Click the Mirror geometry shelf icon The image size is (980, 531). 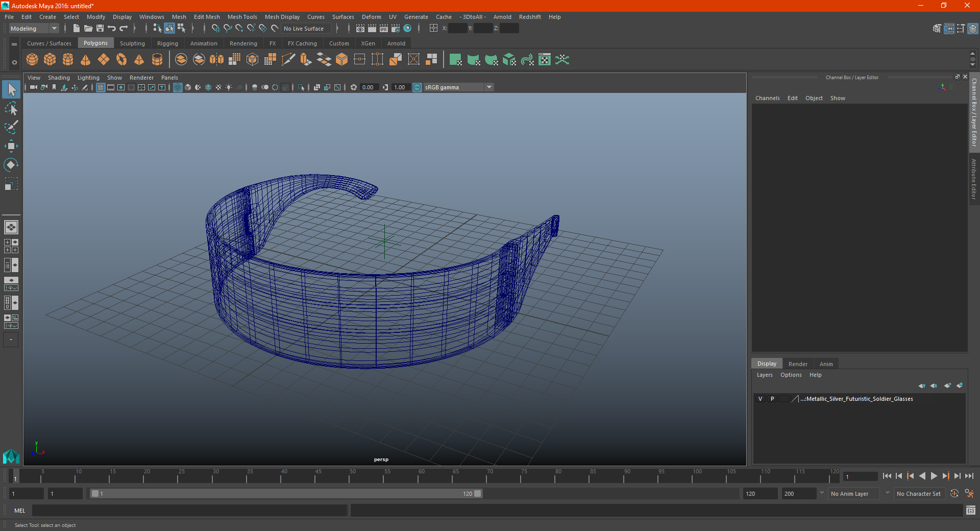pos(217,60)
